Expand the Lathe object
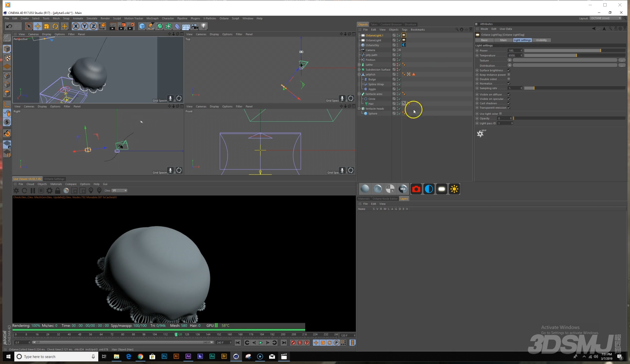630x364 pixels. (359, 65)
